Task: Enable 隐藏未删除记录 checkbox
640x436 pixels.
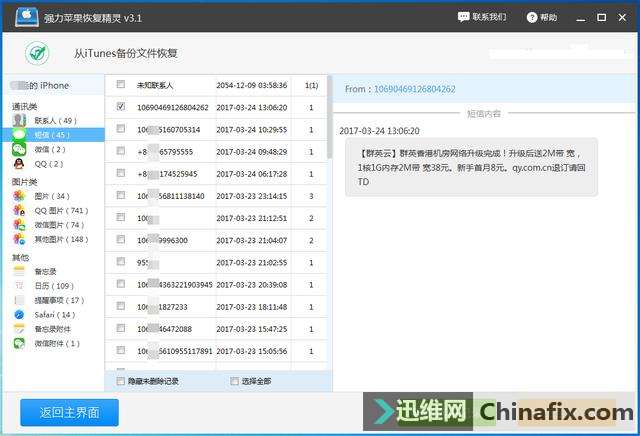Action: [121, 381]
